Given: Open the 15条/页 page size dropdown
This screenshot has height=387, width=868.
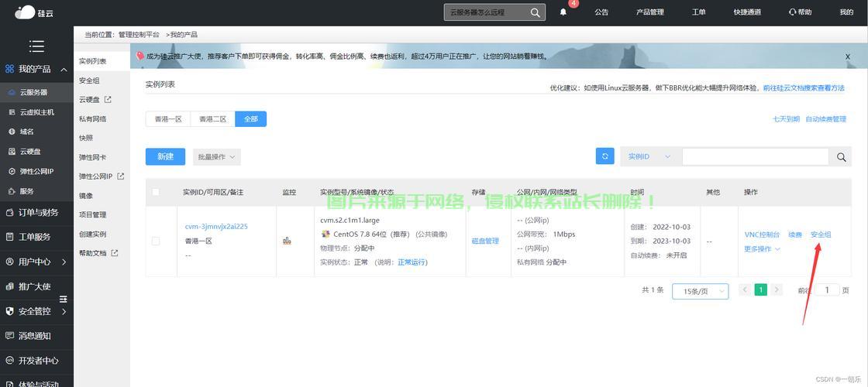Looking at the screenshot, I should pyautogui.click(x=701, y=291).
